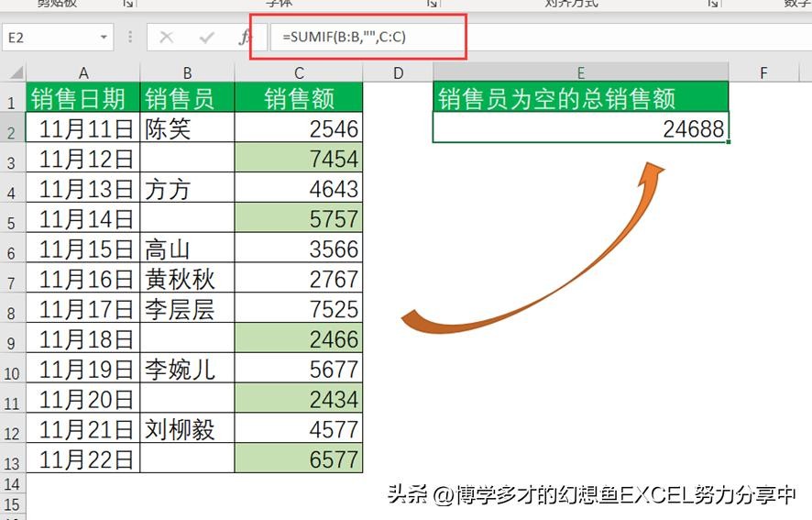
Task: Select the cell containing 7454
Action: (299, 159)
